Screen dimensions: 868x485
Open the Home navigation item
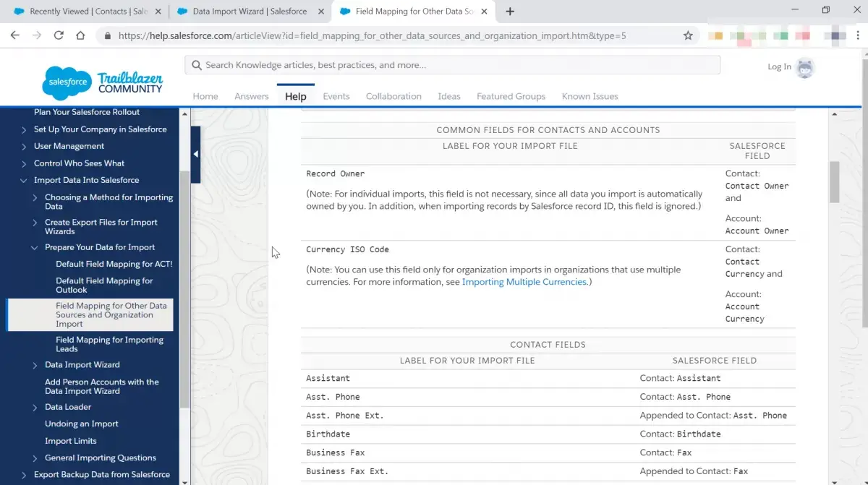[205, 96]
